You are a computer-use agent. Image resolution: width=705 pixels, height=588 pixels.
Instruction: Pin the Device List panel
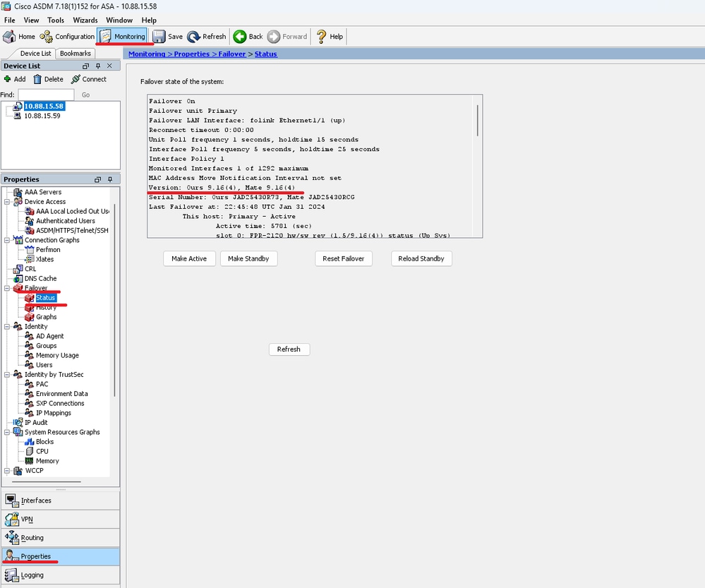pyautogui.click(x=98, y=66)
